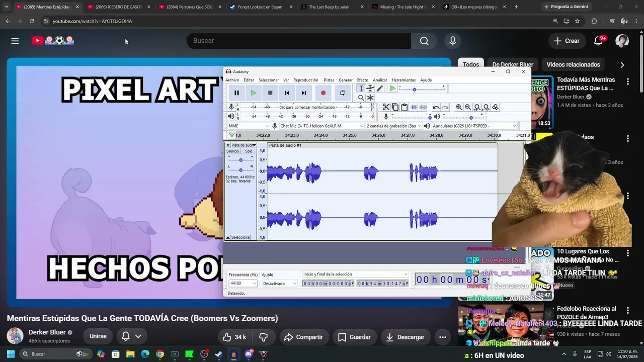The height and width of the screenshot is (362, 644).
Task: Click the selection start time field
Action: tap(328, 284)
